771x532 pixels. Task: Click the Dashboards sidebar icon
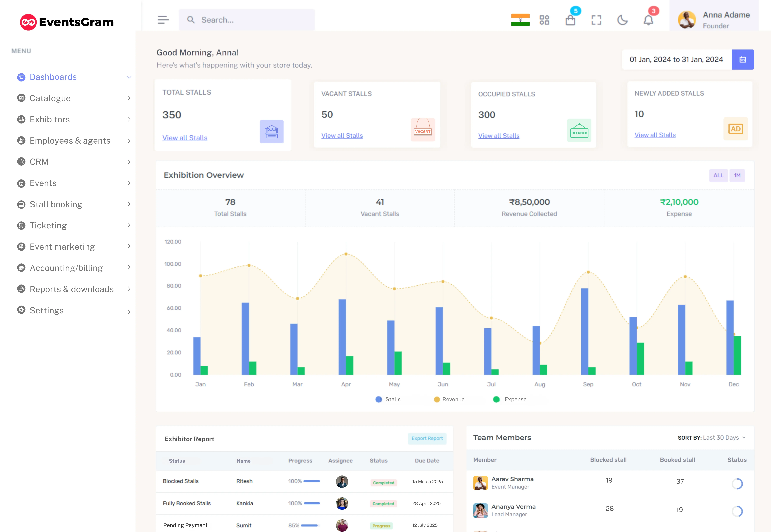[x=21, y=77]
